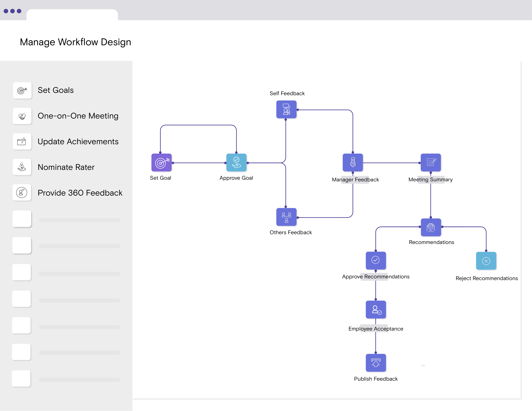The height and width of the screenshot is (411, 532).
Task: Select the Publish Feedback upload node
Action: click(376, 363)
